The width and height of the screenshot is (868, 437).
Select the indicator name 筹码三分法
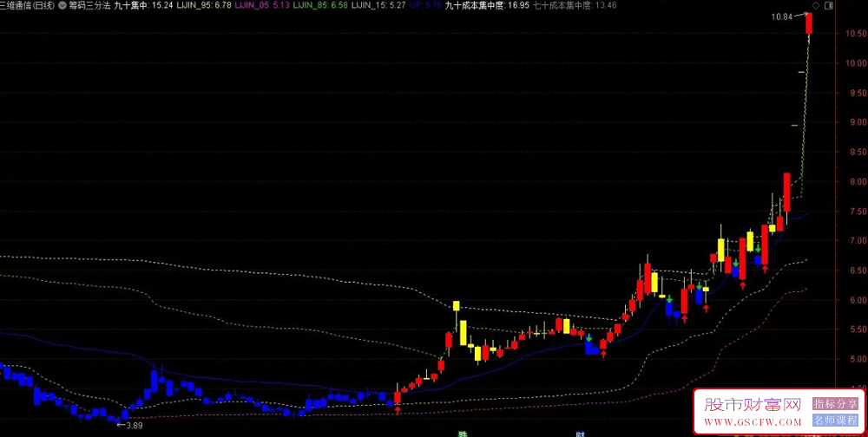tap(89, 5)
